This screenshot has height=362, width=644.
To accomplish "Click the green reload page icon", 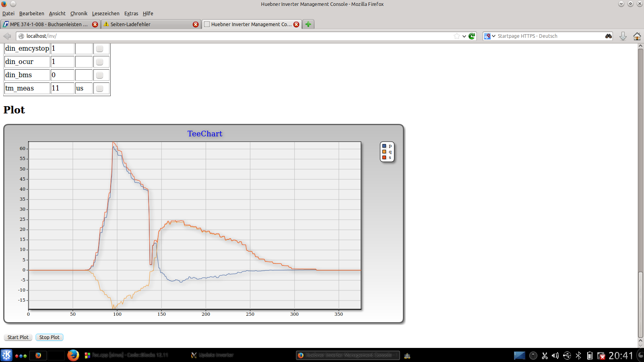I will 472,36.
